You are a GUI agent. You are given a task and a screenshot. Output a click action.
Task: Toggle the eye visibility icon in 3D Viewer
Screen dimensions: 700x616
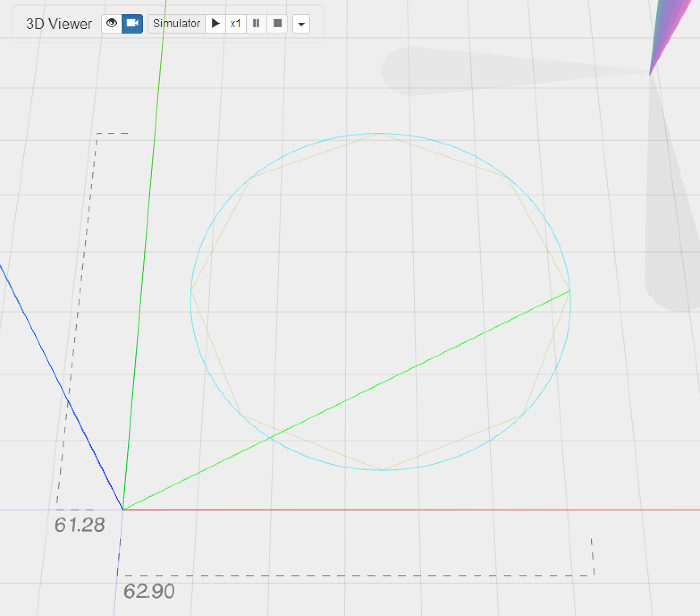(x=112, y=23)
